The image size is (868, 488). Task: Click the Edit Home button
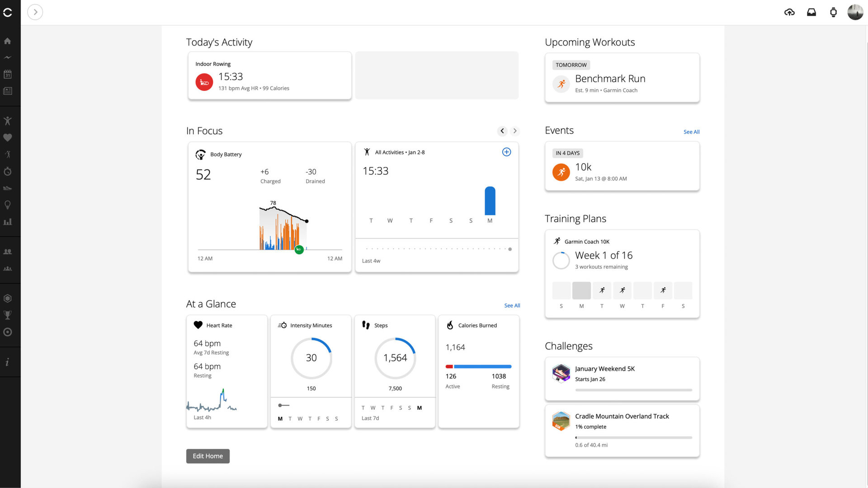pyautogui.click(x=208, y=456)
